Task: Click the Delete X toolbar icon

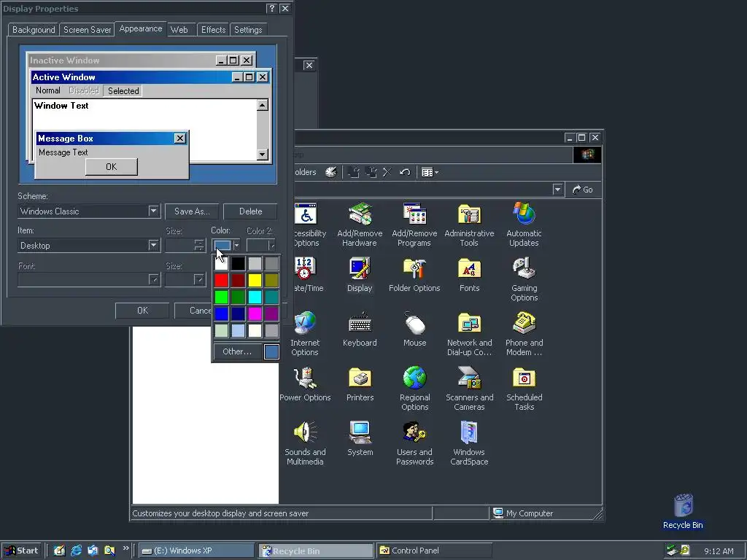Action: 387,172
